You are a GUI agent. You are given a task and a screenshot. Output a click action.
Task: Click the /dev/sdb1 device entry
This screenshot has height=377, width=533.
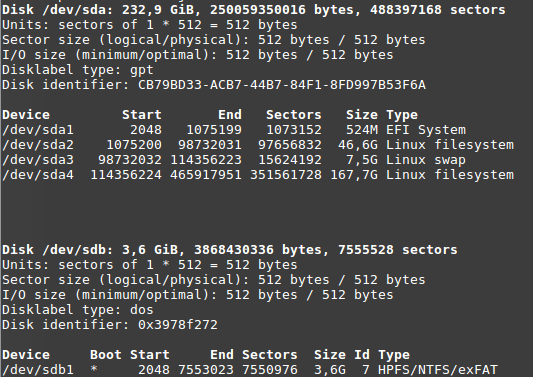point(38,370)
